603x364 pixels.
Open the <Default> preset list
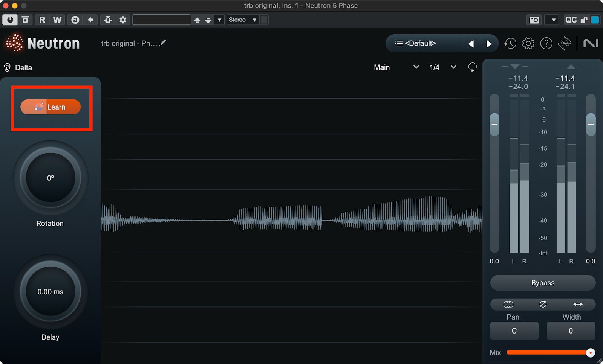(x=416, y=44)
